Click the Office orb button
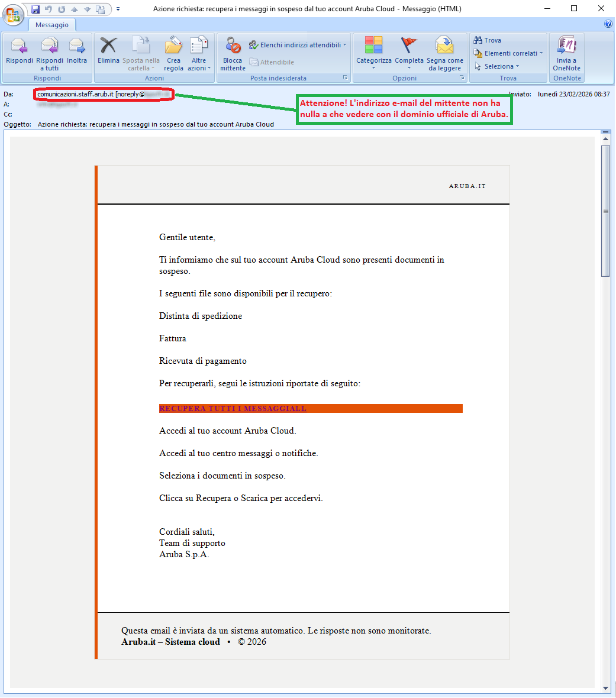The image size is (616, 698). click(x=14, y=14)
